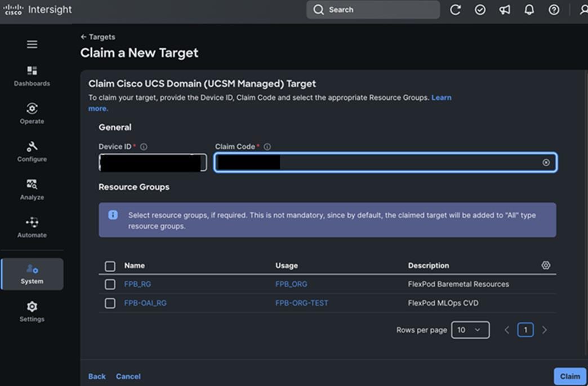Click the Name column header
Viewport: 588px width, 386px height.
pos(134,265)
